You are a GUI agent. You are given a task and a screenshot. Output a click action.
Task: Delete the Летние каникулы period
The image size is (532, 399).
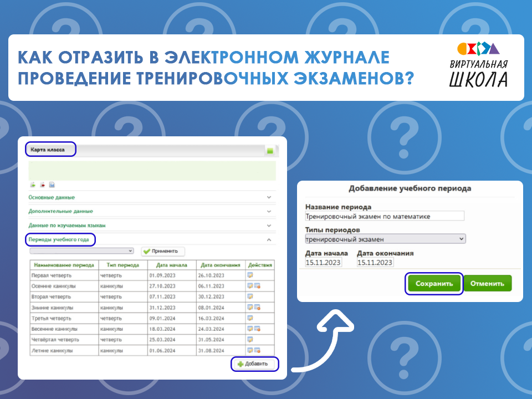257,350
